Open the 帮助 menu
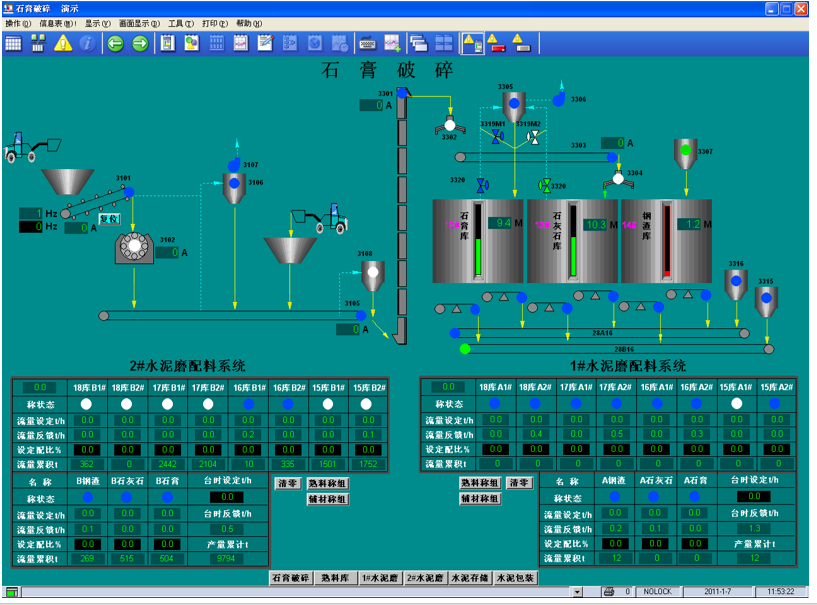The height and width of the screenshot is (605, 817). (x=249, y=23)
